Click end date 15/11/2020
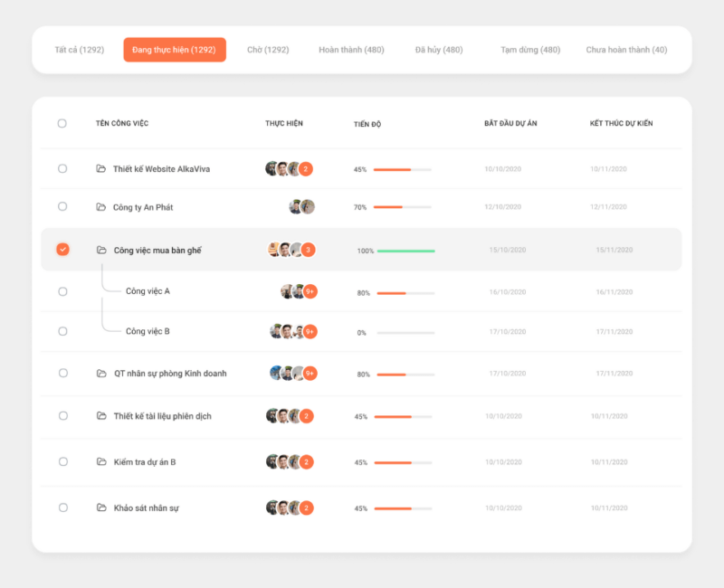Screen dimensions: 724x588 tap(614, 250)
